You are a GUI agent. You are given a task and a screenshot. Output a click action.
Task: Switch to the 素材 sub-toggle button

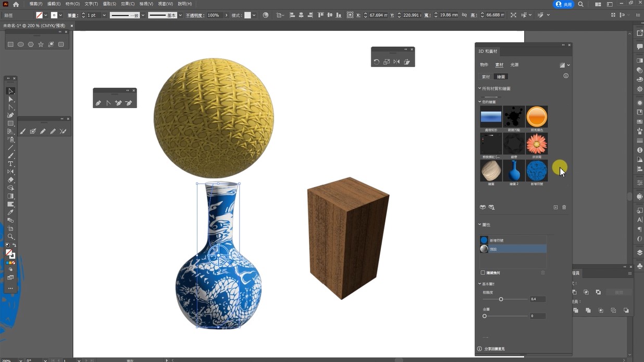coord(486,77)
